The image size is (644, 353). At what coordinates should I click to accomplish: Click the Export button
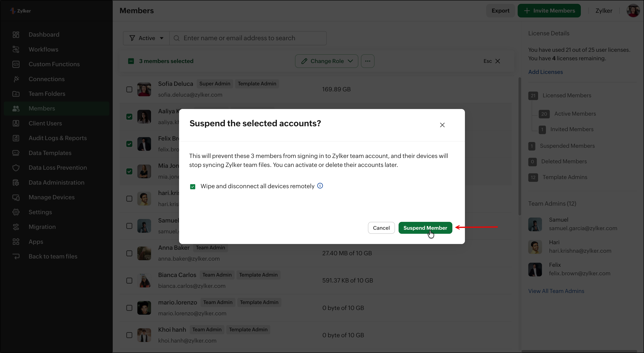coord(500,11)
